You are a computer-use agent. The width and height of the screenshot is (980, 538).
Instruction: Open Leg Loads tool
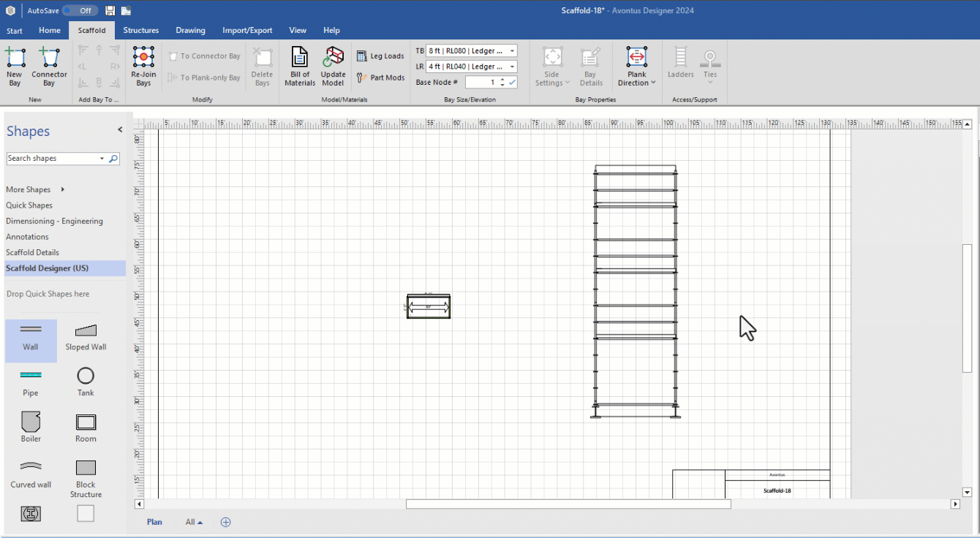pyautogui.click(x=380, y=56)
